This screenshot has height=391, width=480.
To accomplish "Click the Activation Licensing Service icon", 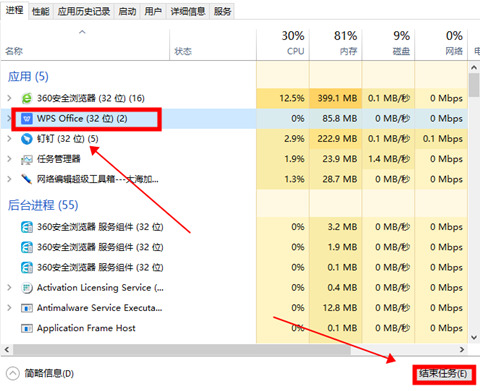I will coord(26,288).
